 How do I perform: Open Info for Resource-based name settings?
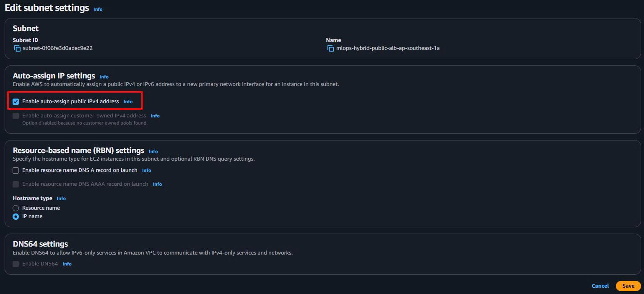tap(153, 151)
